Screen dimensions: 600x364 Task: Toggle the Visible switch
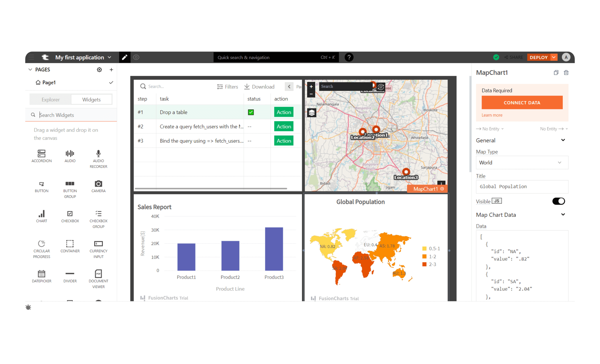(x=559, y=201)
